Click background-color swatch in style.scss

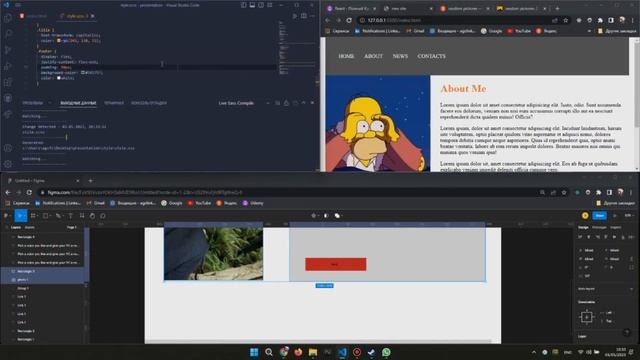tap(83, 73)
